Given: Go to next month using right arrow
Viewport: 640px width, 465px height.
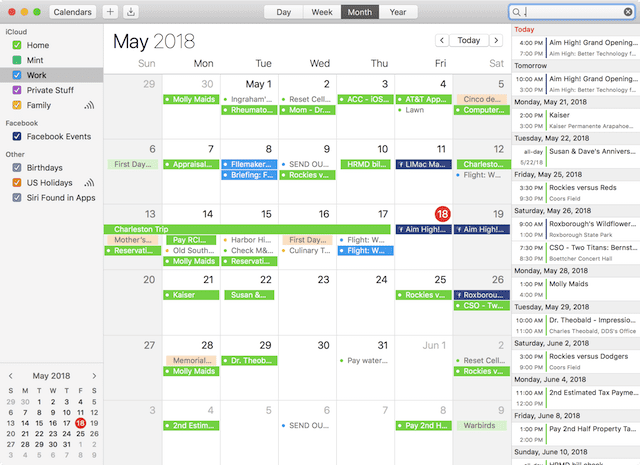Looking at the screenshot, I should 496,41.
